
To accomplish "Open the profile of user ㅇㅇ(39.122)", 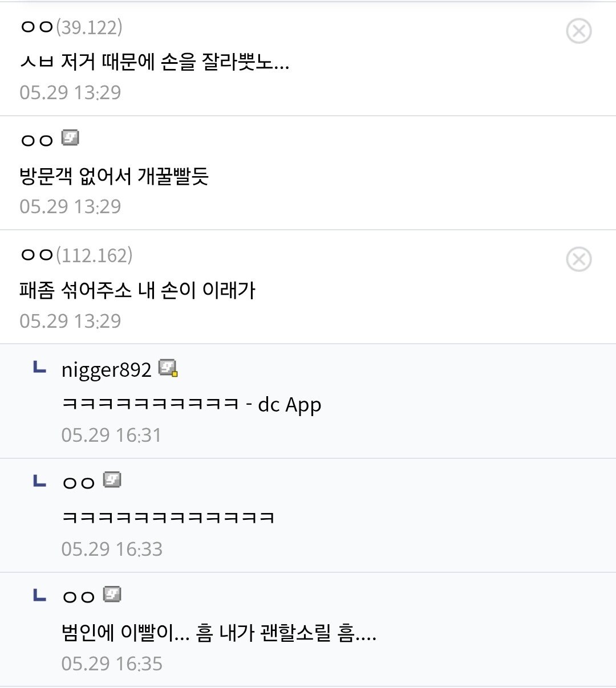I will 71,27.
